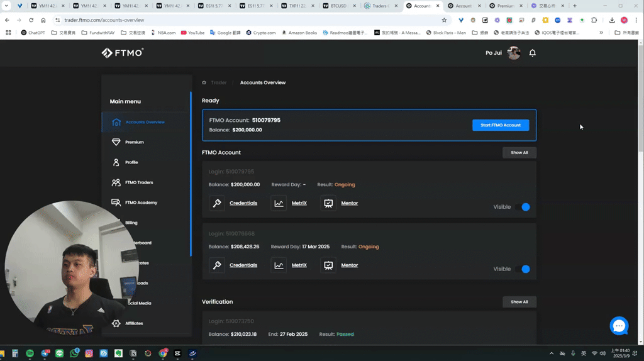This screenshot has width=644, height=361.
Task: Bookmark this page with star icon
Action: (x=444, y=19)
